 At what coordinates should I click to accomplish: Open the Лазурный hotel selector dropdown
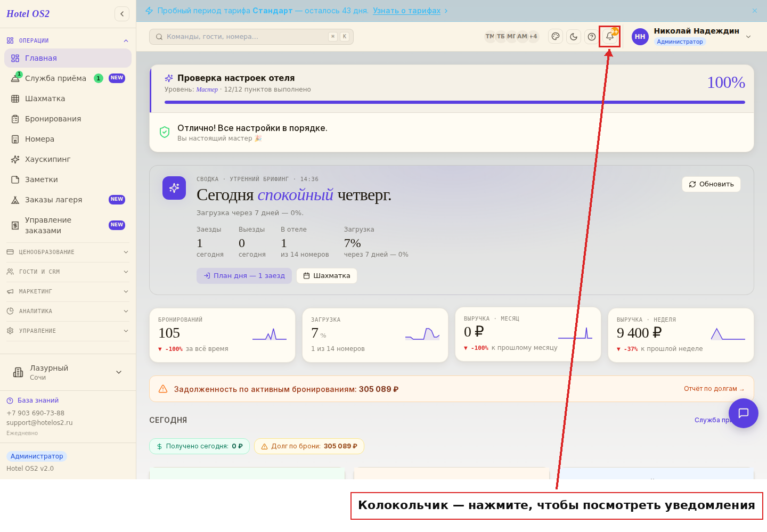click(68, 372)
